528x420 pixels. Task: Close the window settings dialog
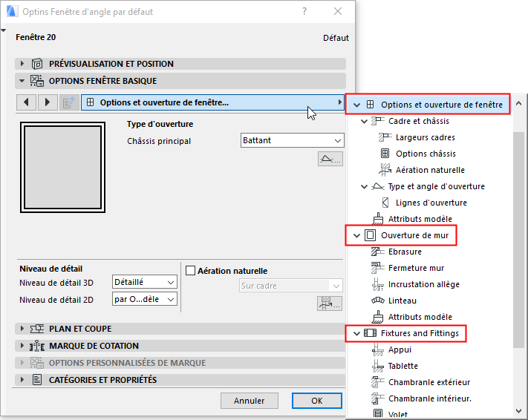(338, 11)
